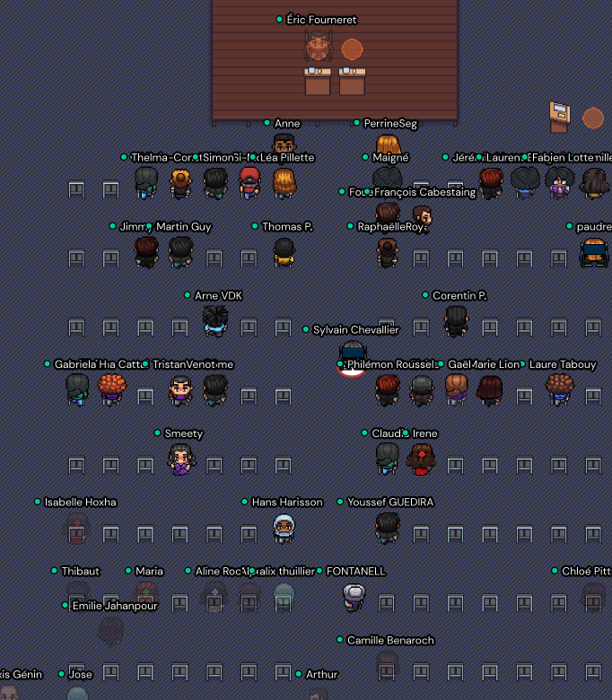Select Smeety's purple-shirt avatar
Image resolution: width=612 pixels, height=700 pixels.
coord(180,459)
